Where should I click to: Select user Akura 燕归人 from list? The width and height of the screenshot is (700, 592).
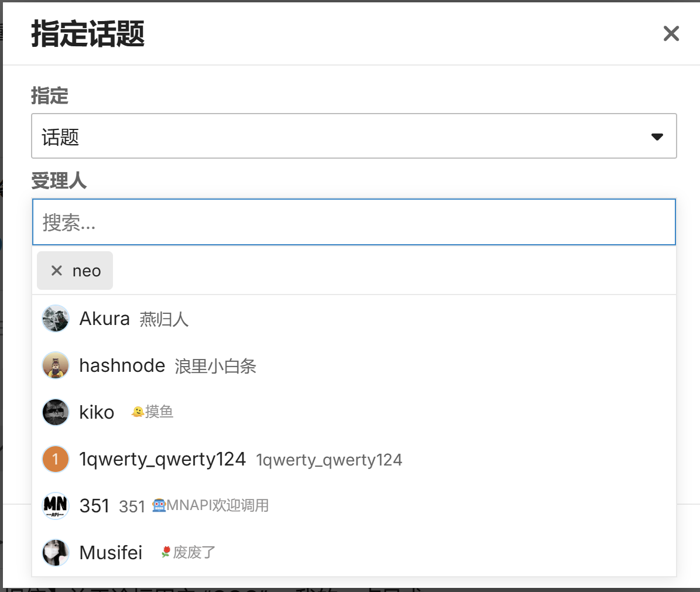pos(354,319)
